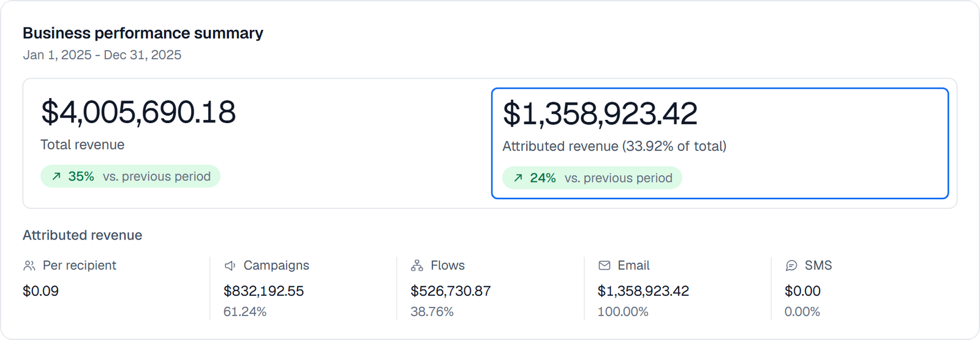Screen dimensions: 980x340
Task: Click the Email $1,358,923.42 value
Action: 643,291
